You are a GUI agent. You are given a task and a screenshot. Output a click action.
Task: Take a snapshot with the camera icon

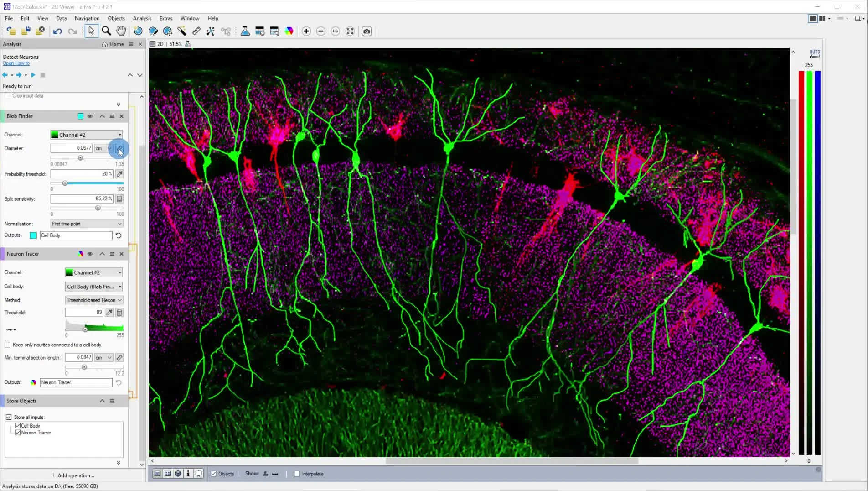367,31
